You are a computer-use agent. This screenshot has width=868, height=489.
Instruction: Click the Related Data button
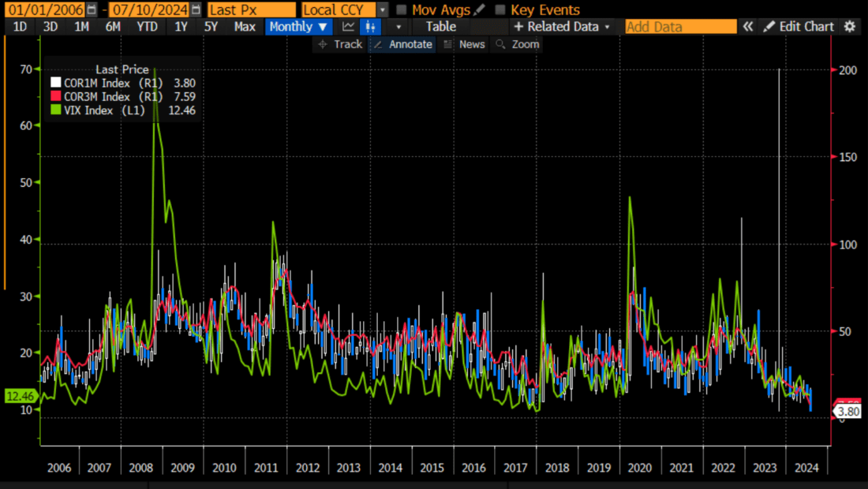562,26
